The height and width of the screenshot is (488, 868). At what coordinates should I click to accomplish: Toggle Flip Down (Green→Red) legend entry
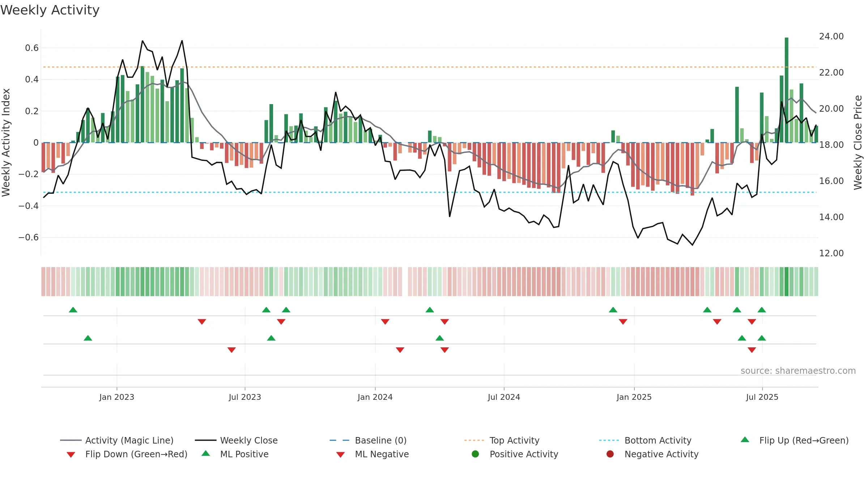point(127,454)
